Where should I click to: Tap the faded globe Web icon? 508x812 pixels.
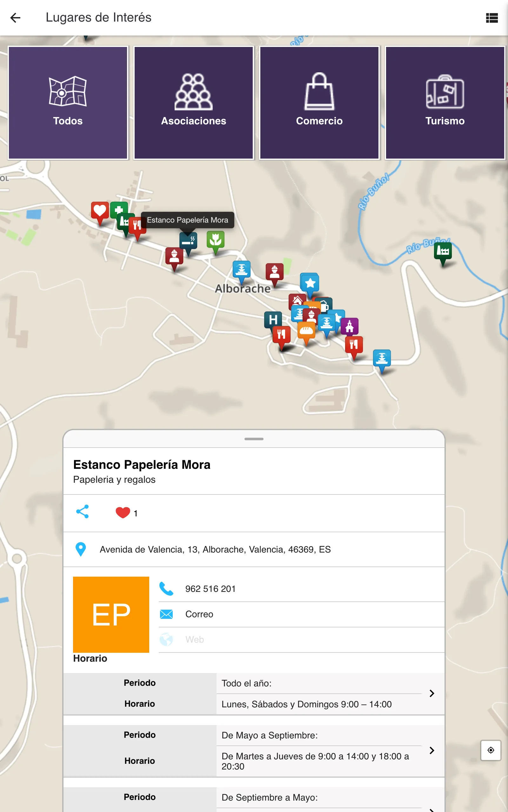point(166,639)
